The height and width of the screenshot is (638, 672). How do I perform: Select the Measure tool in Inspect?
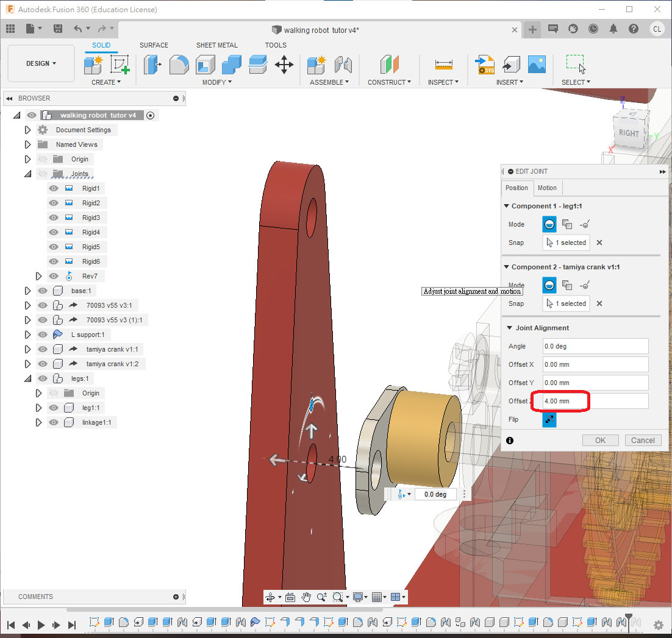tap(443, 65)
